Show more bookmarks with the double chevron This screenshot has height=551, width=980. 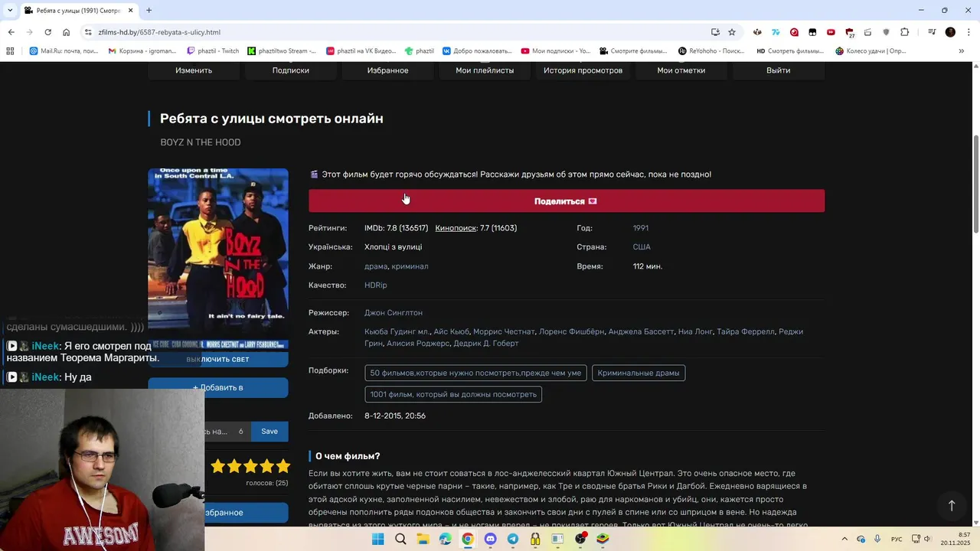pos(962,51)
